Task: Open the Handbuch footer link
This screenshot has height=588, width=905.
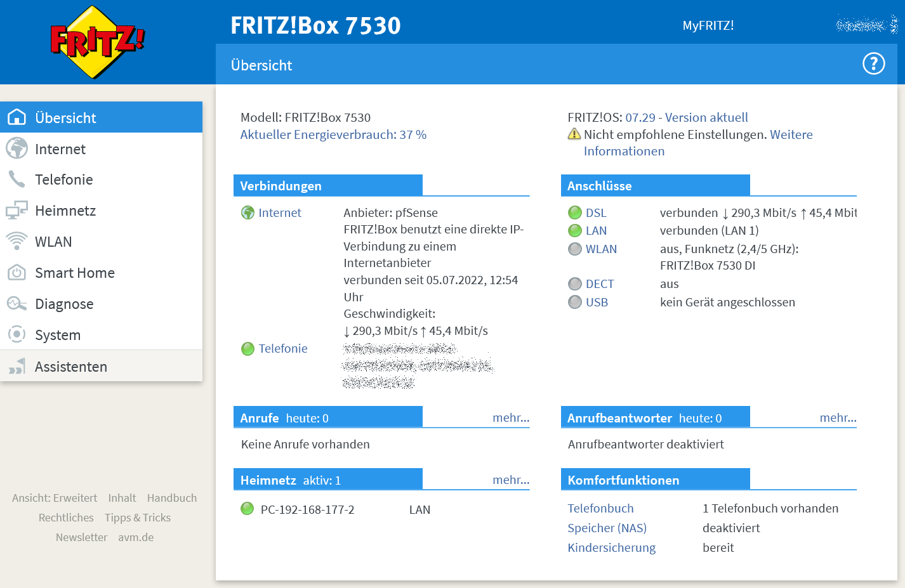Action: pos(172,498)
